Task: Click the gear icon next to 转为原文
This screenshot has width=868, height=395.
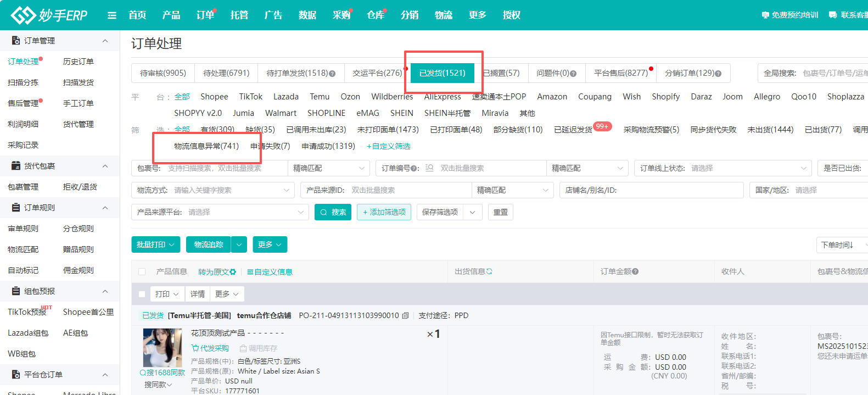Action: (233, 272)
